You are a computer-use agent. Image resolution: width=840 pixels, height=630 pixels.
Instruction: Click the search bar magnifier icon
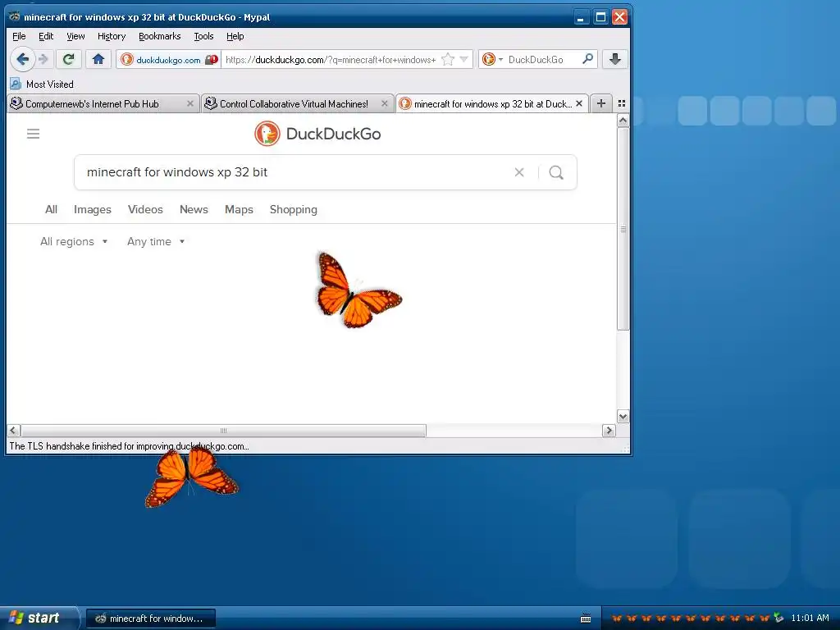click(x=587, y=59)
